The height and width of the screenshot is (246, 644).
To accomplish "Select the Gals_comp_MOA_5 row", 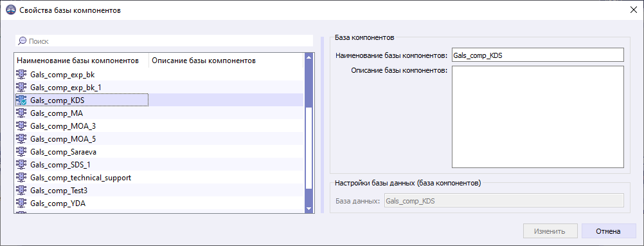I will coord(159,138).
